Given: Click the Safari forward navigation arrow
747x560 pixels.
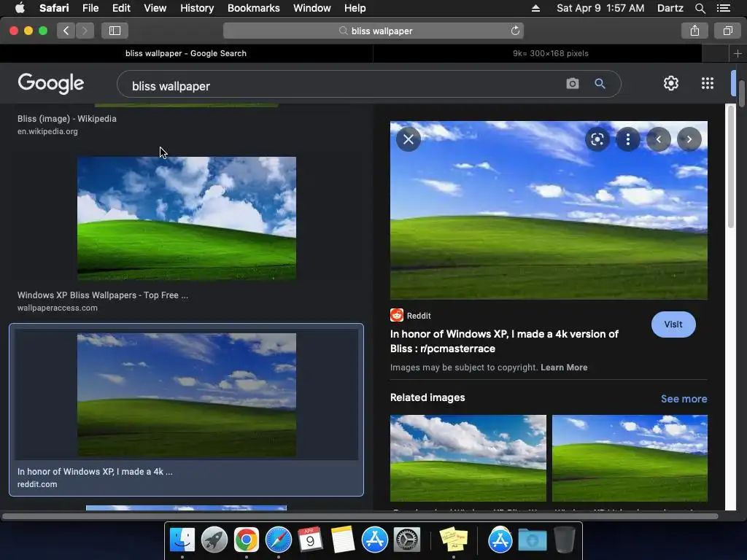Looking at the screenshot, I should (85, 31).
